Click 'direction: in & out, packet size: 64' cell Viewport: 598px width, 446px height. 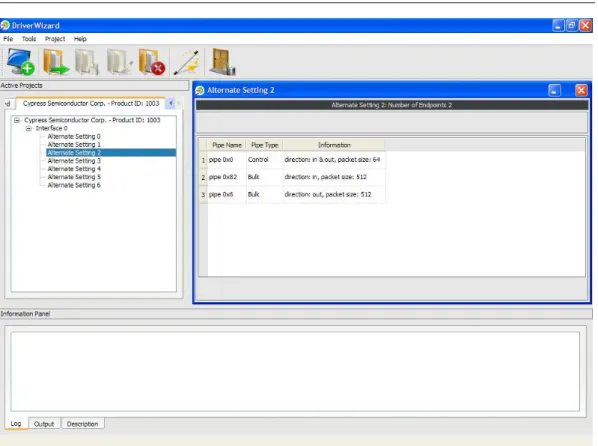pos(334,160)
